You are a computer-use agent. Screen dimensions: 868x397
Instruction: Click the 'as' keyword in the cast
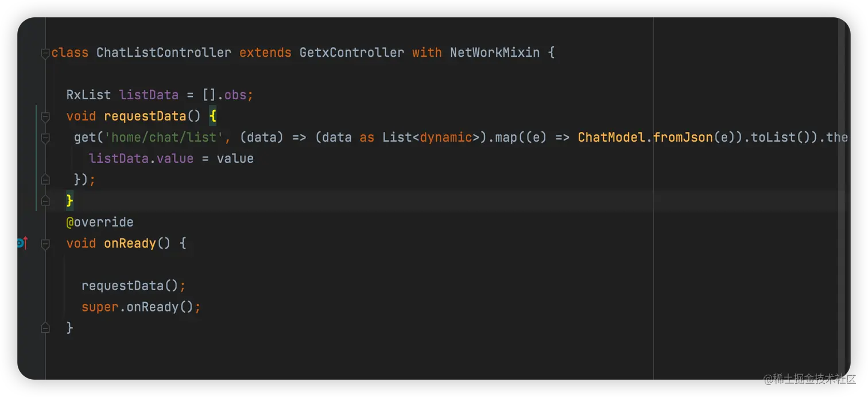coord(367,137)
